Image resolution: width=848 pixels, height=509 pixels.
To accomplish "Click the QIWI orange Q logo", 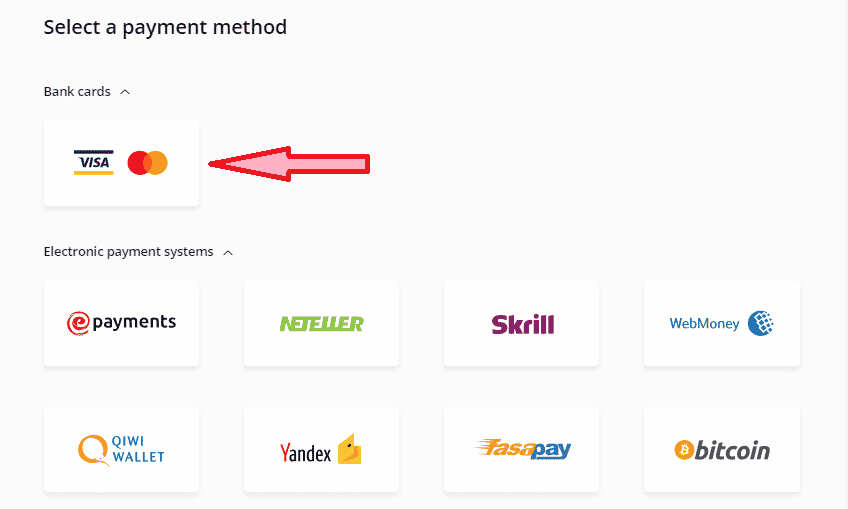I will [93, 450].
